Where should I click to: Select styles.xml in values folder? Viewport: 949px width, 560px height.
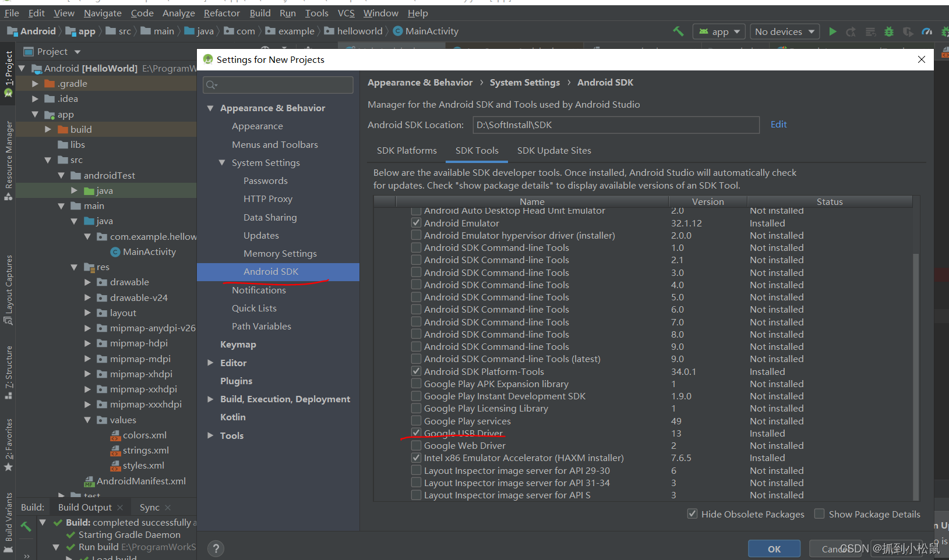click(x=137, y=465)
